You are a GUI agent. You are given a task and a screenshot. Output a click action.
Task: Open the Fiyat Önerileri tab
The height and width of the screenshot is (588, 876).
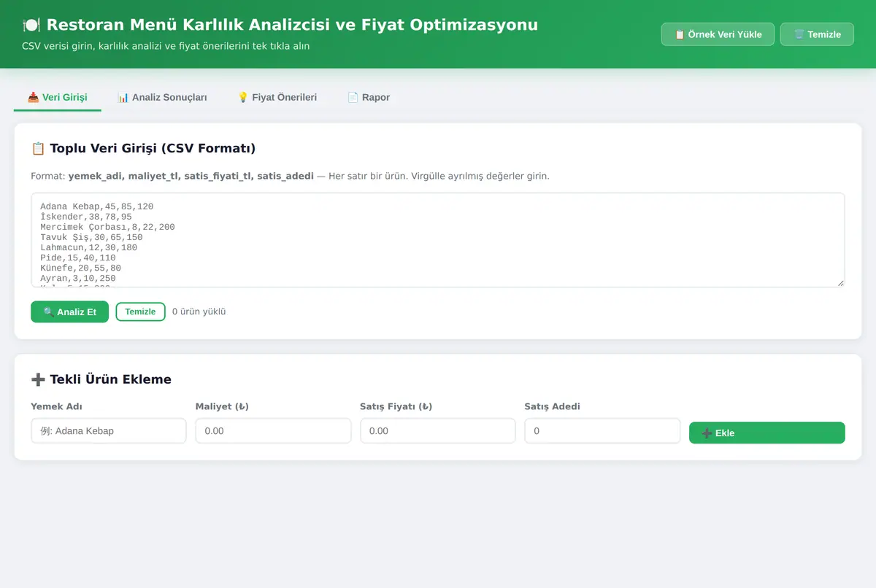277,97
